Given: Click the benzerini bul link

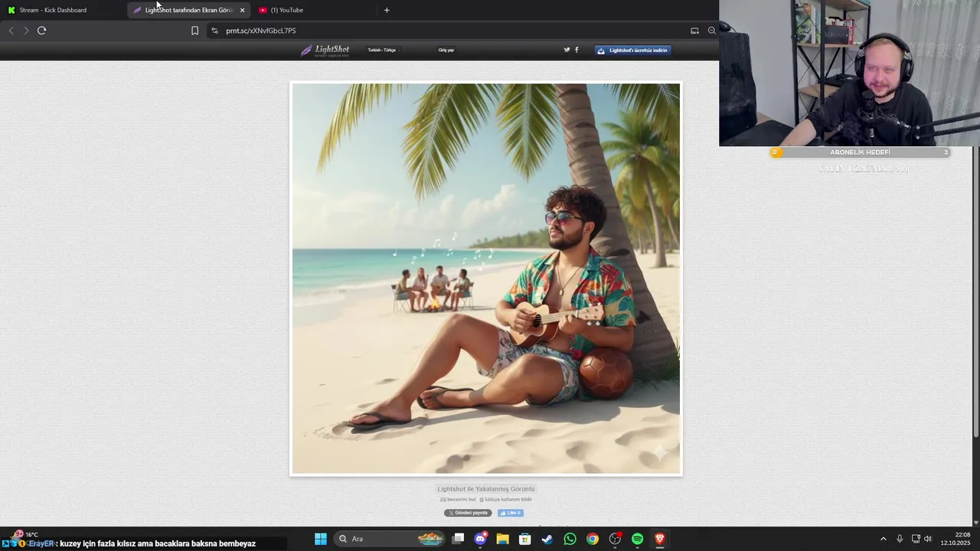Looking at the screenshot, I should 458,499.
